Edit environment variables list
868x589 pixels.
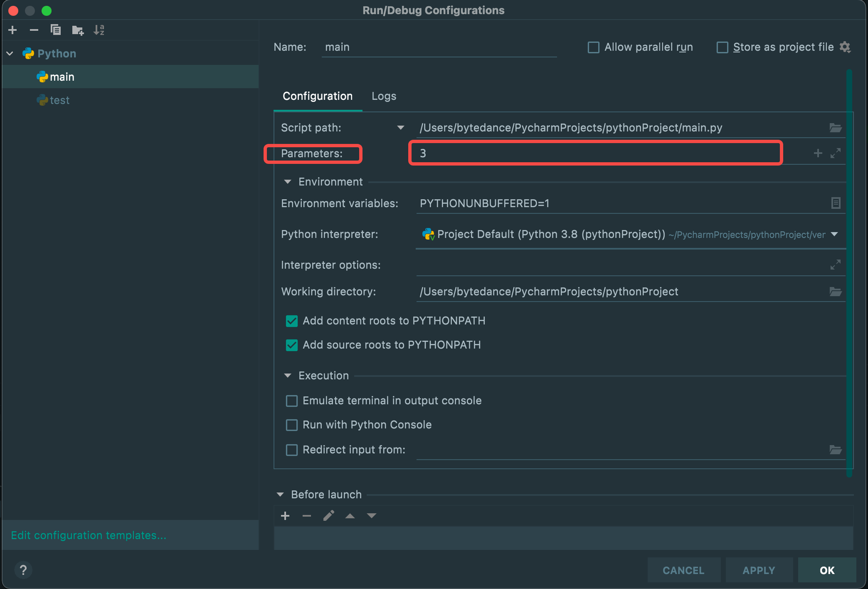[x=836, y=203]
